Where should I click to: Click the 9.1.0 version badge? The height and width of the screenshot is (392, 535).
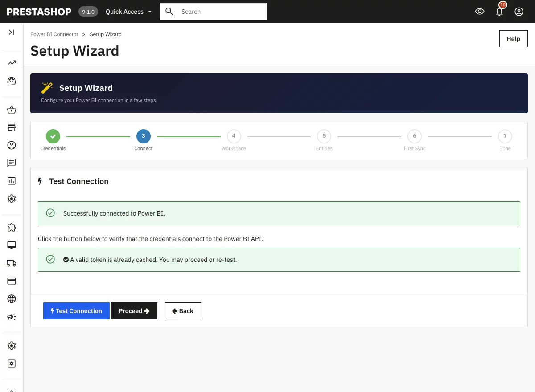tap(88, 12)
